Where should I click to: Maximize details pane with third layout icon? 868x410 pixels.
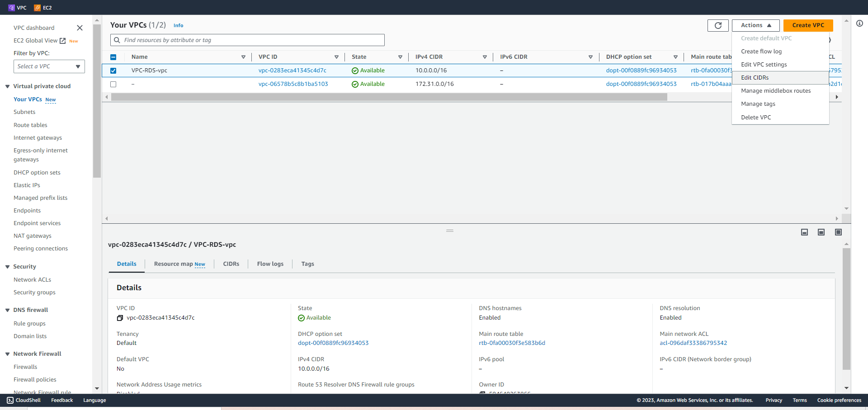(x=838, y=232)
